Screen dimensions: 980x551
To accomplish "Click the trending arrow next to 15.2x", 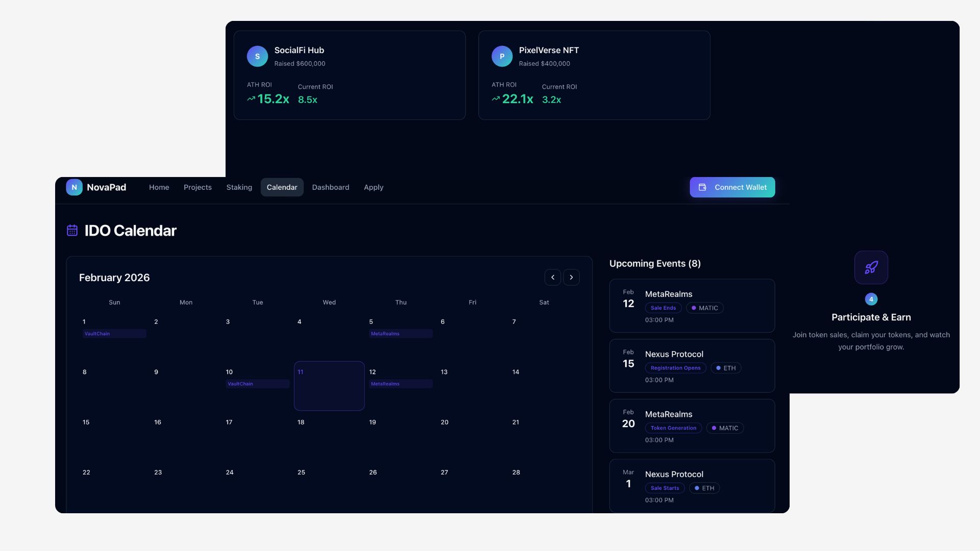I will (251, 99).
